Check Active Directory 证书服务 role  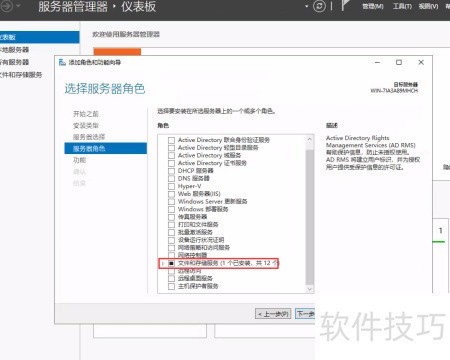[171, 163]
